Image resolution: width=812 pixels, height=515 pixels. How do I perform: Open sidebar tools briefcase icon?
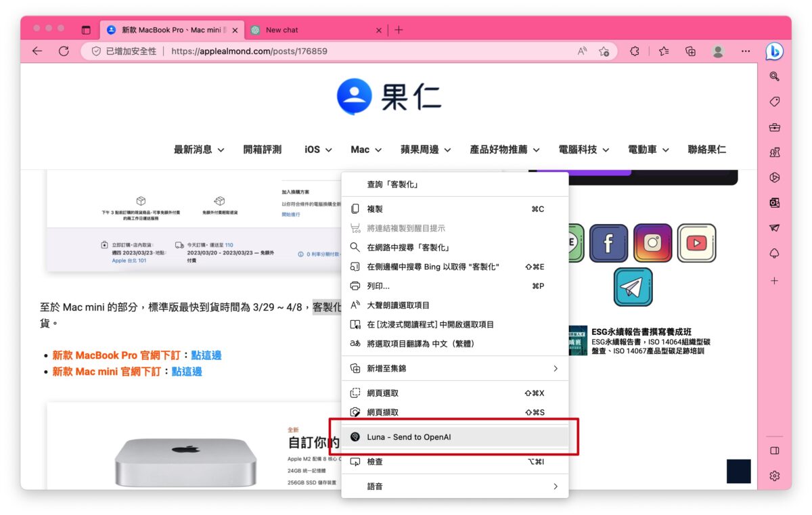pos(774,127)
